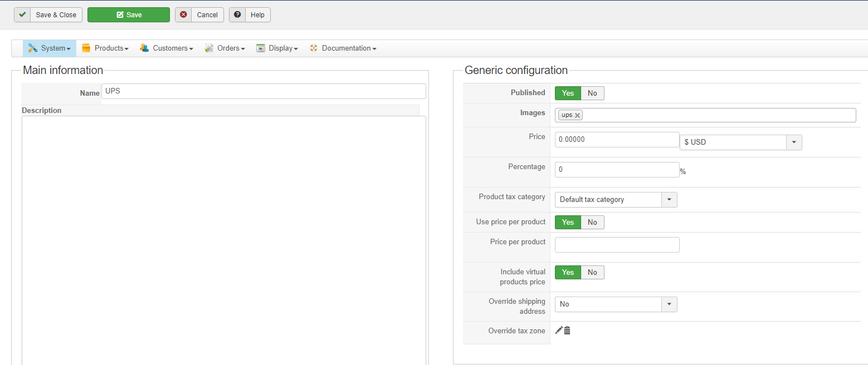The width and height of the screenshot is (868, 365).
Task: Open the Override shipping address dropdown
Action: point(669,304)
